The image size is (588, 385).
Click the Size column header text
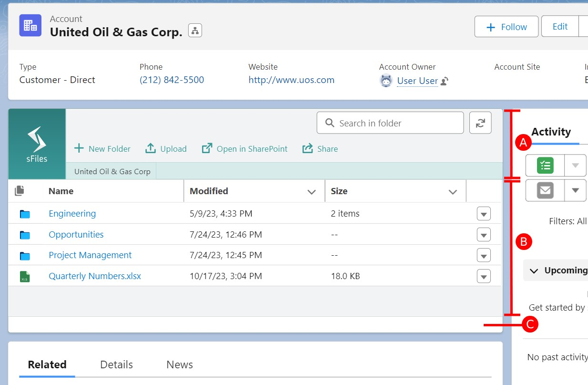tap(339, 191)
